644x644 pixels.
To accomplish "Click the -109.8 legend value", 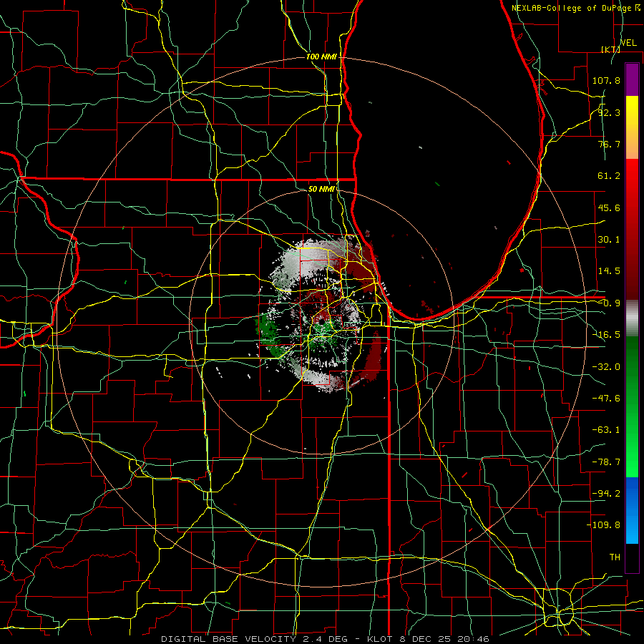I will pyautogui.click(x=603, y=525).
